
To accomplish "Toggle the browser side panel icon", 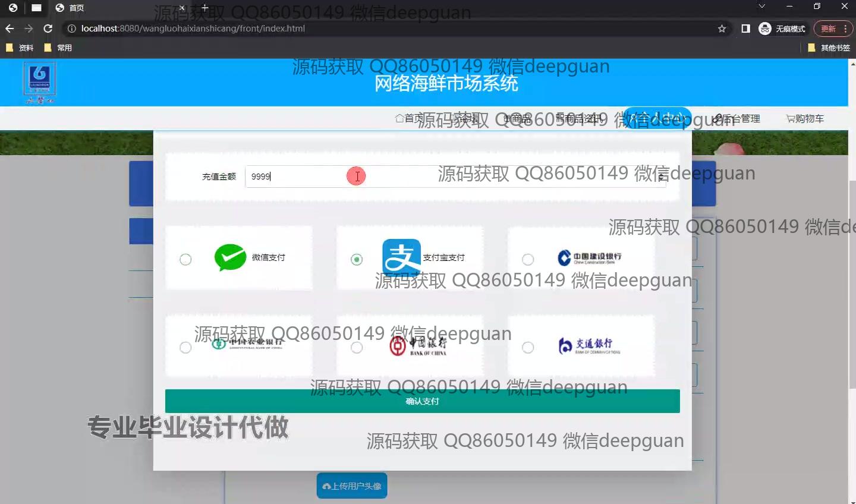I will pyautogui.click(x=745, y=29).
